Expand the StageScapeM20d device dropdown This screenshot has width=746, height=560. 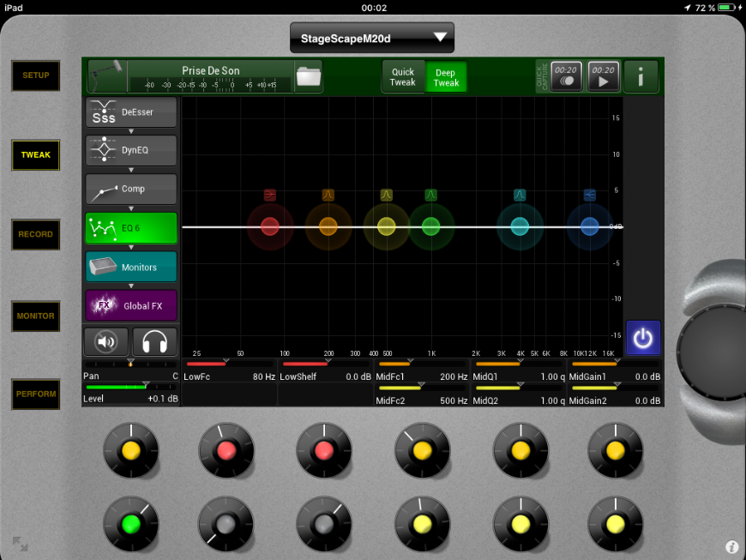372,38
